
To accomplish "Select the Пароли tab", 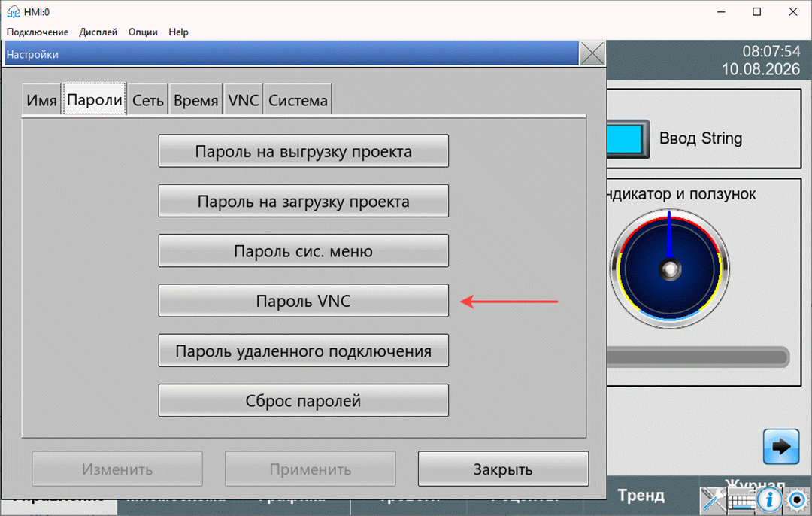I will point(95,99).
